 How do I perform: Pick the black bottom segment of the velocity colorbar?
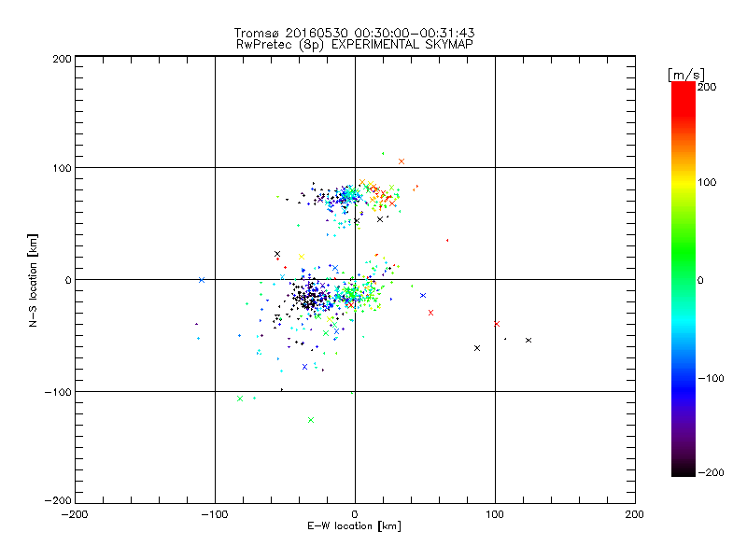pyautogui.click(x=684, y=469)
